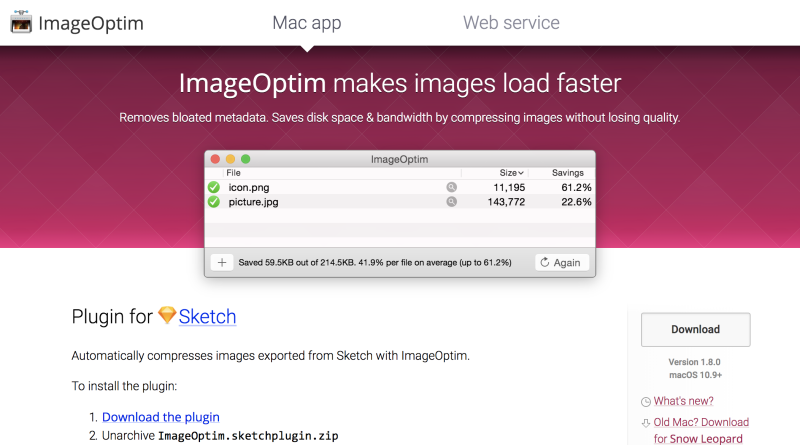Click the Saved 59.5KB status text

374,262
